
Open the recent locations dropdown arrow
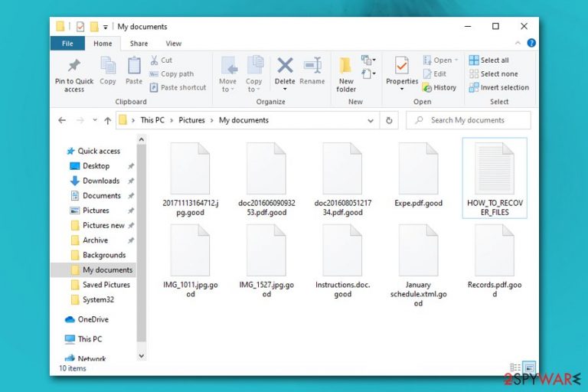pos(95,120)
